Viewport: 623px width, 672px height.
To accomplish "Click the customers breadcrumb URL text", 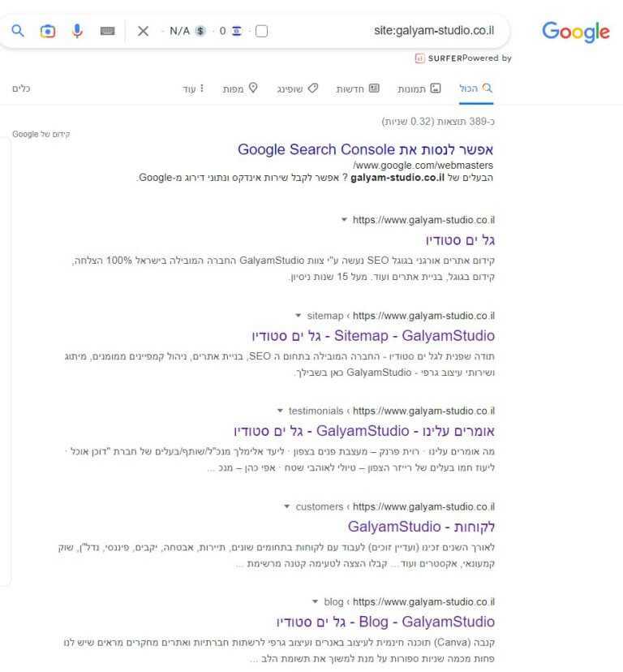I will coord(395,506).
